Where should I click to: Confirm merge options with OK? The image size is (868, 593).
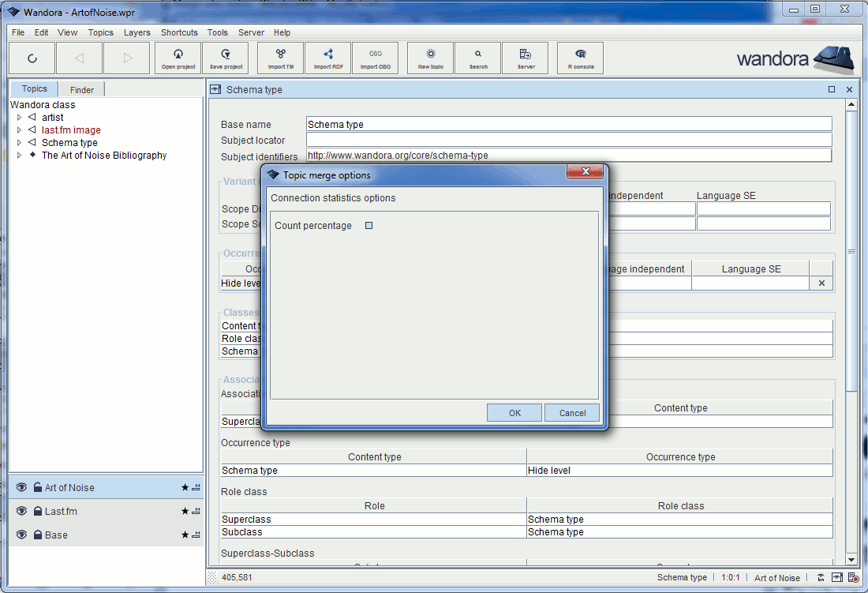(x=514, y=412)
